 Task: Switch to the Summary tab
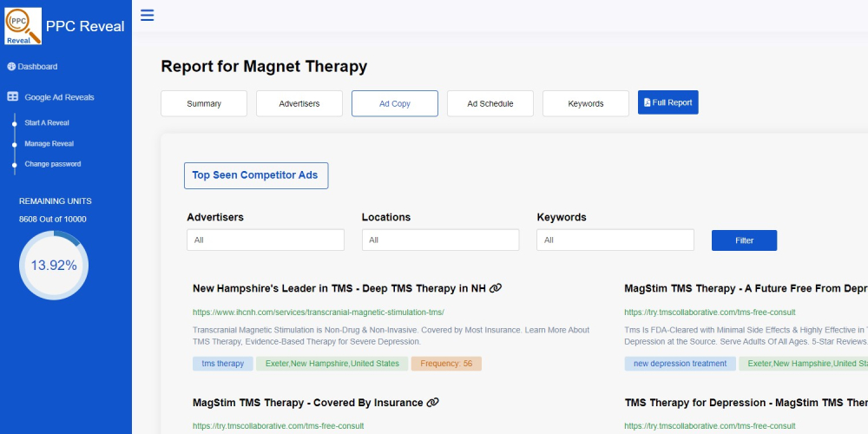pos(204,103)
